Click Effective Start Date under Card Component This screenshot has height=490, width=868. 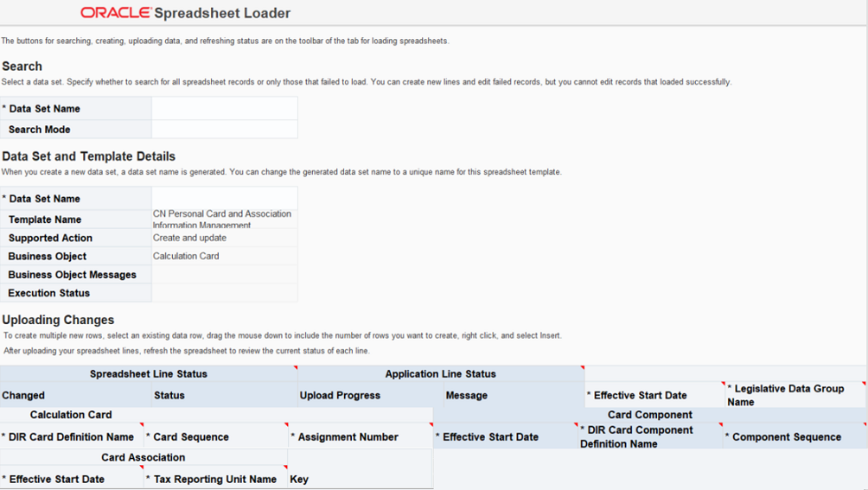(506, 436)
